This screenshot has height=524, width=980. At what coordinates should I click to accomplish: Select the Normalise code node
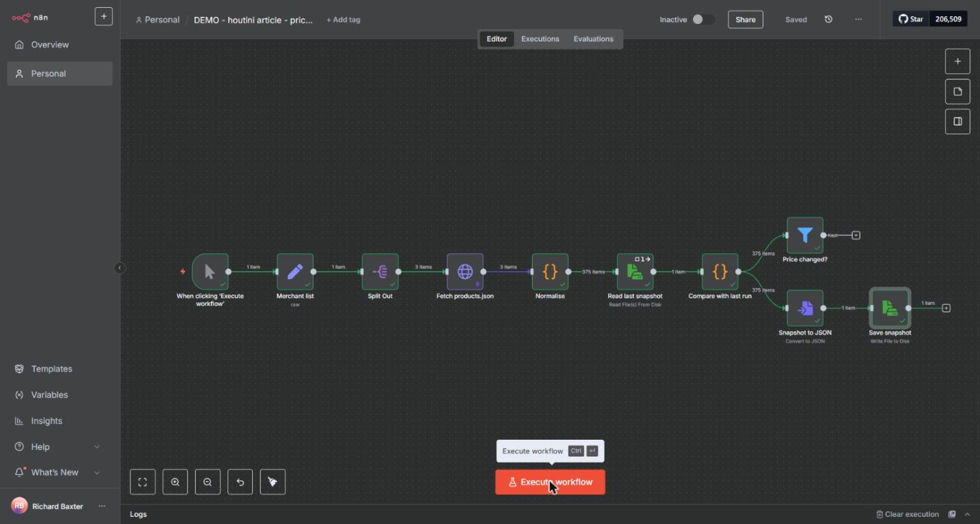[550, 272]
